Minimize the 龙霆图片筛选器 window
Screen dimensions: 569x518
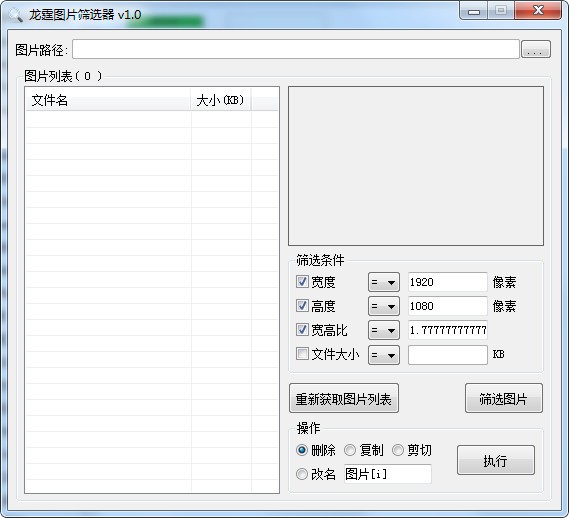(474, 11)
